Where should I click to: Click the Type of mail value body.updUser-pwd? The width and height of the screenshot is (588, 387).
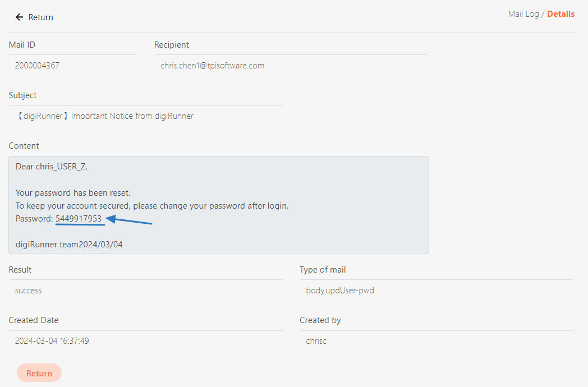[x=339, y=291]
